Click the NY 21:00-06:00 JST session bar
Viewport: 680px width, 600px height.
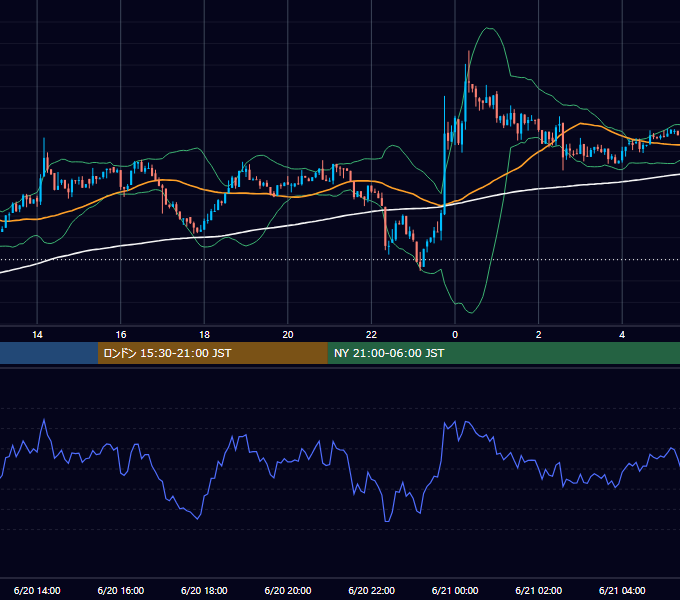503,353
